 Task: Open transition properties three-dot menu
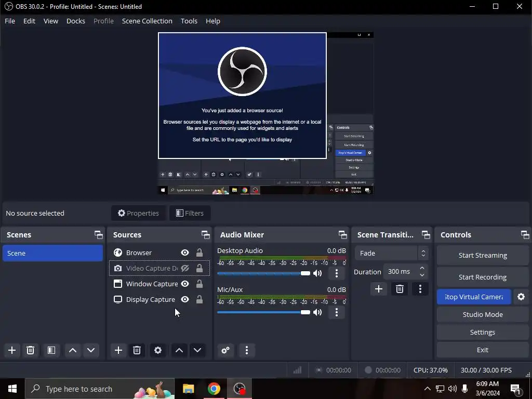420,289
